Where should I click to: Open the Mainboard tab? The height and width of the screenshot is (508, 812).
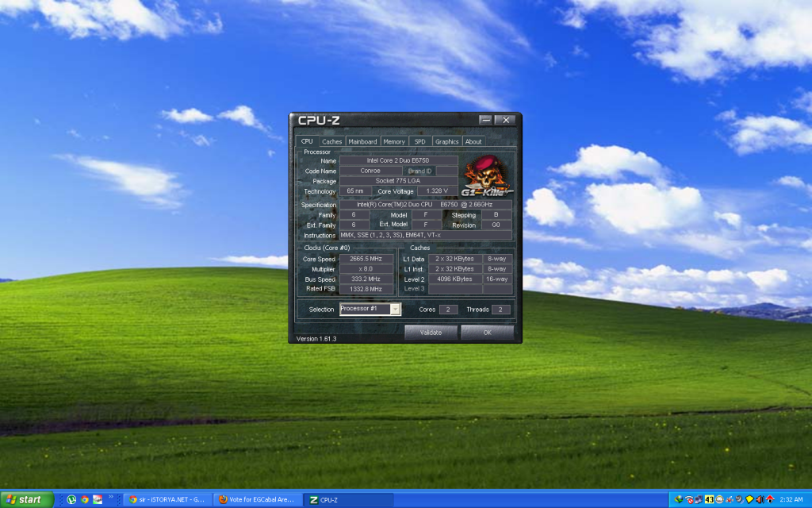pyautogui.click(x=362, y=141)
